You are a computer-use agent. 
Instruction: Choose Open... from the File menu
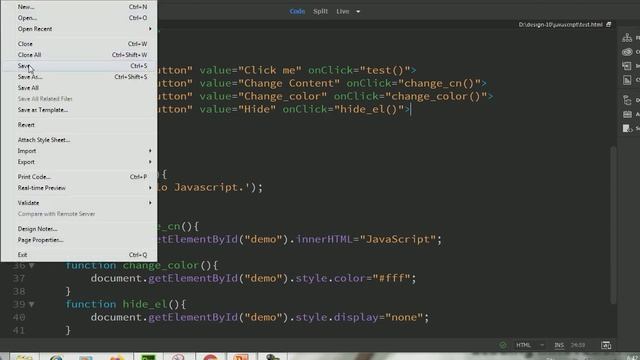79,18
